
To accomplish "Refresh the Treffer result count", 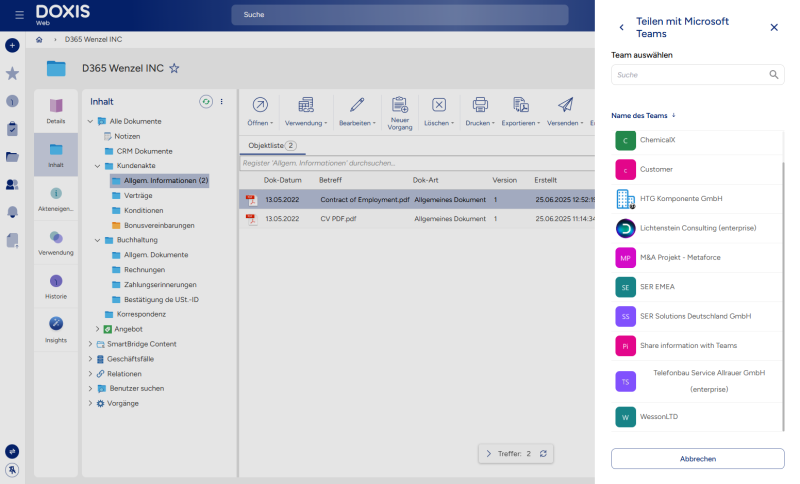I will tap(543, 453).
